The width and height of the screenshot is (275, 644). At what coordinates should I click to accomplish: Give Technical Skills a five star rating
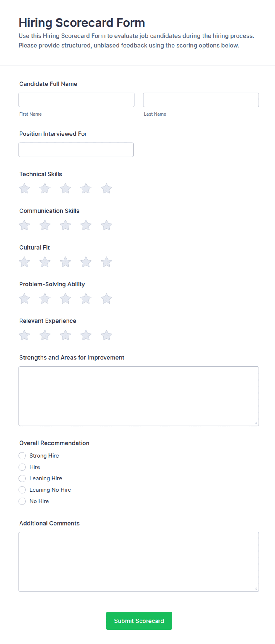(x=106, y=188)
